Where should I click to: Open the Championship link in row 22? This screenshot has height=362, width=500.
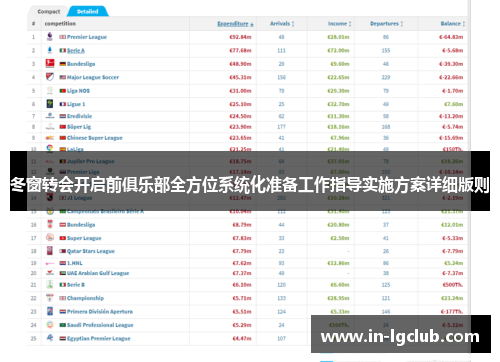tap(85, 298)
